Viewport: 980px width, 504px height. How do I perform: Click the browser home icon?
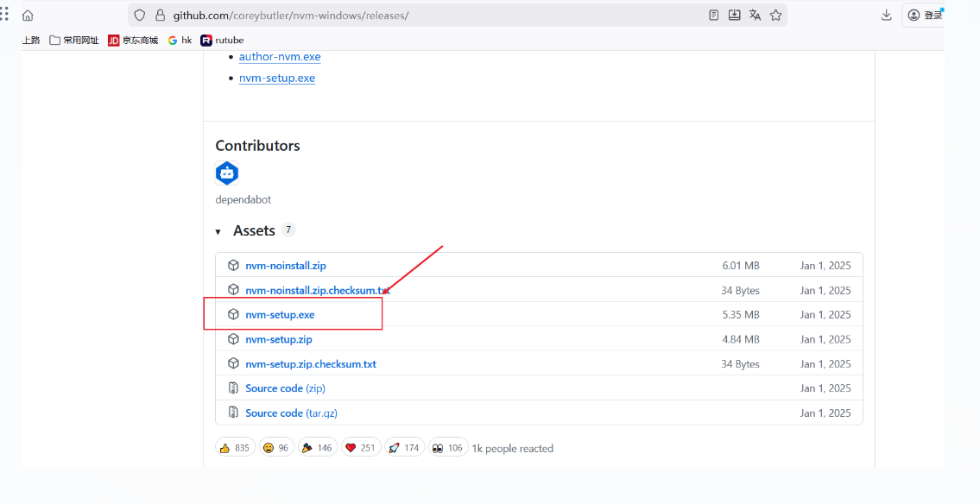pos(28,16)
